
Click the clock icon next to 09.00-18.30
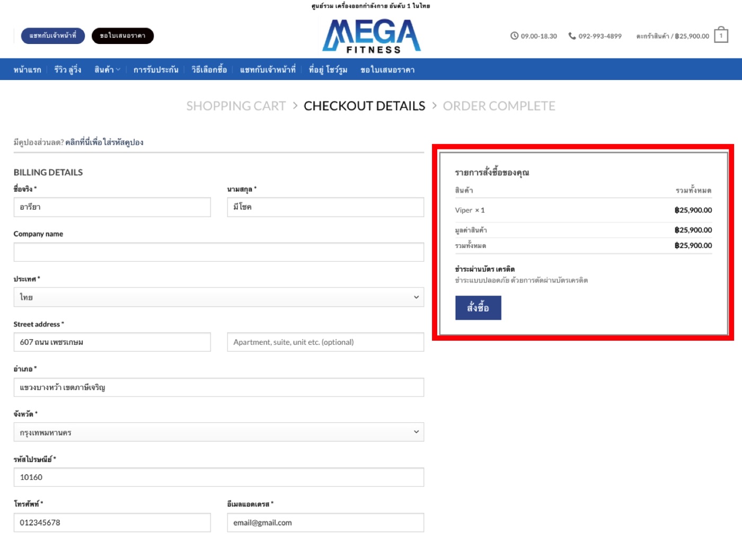514,36
